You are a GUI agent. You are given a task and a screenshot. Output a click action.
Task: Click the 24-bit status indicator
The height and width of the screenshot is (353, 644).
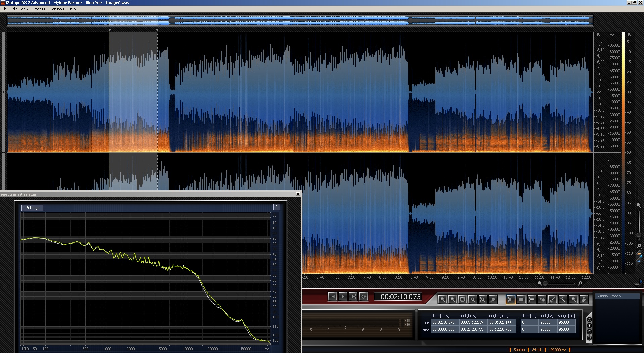pyautogui.click(x=537, y=350)
